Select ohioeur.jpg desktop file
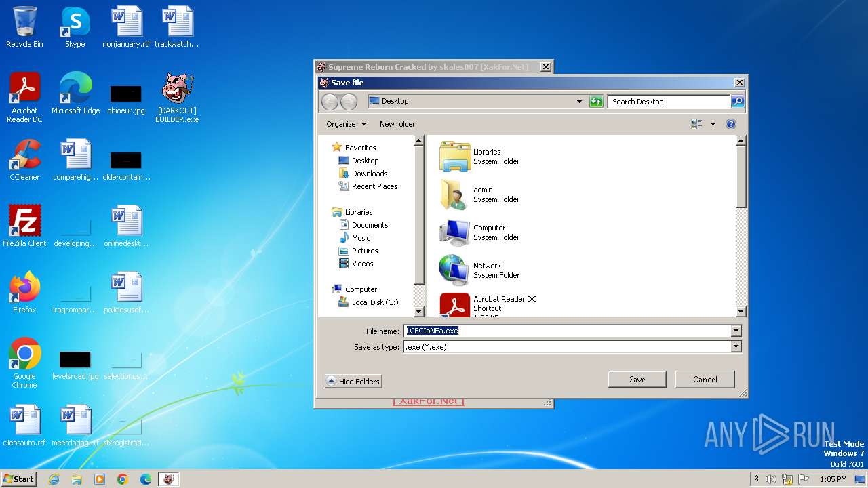Screen dimensions: 868x488 coord(126,98)
